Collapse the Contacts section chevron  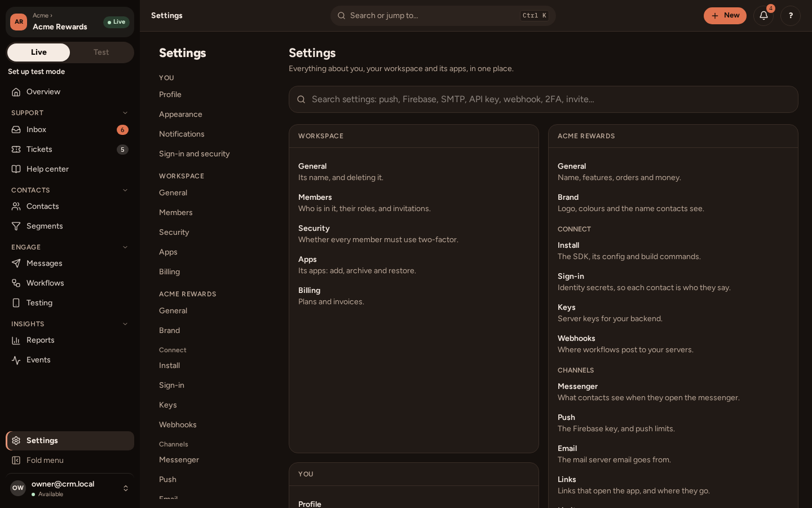click(125, 190)
